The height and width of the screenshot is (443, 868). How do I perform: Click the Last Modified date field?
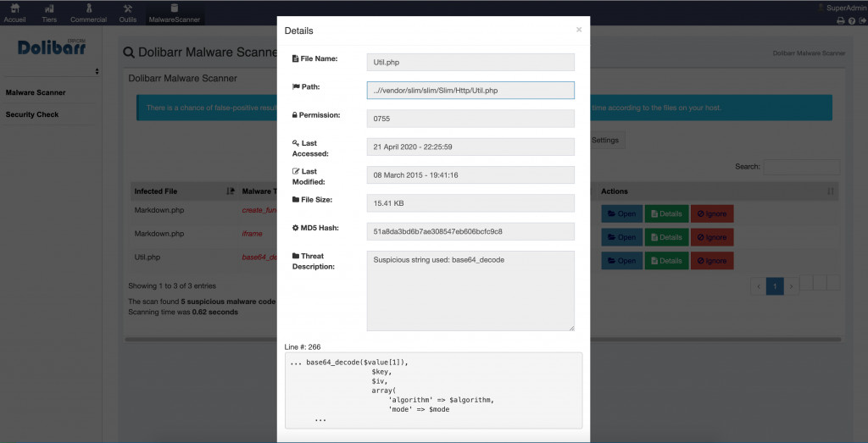[470, 174]
